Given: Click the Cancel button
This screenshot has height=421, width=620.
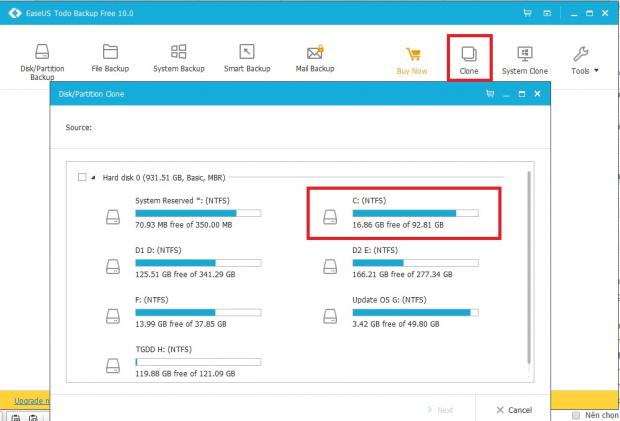Looking at the screenshot, I should [x=514, y=410].
